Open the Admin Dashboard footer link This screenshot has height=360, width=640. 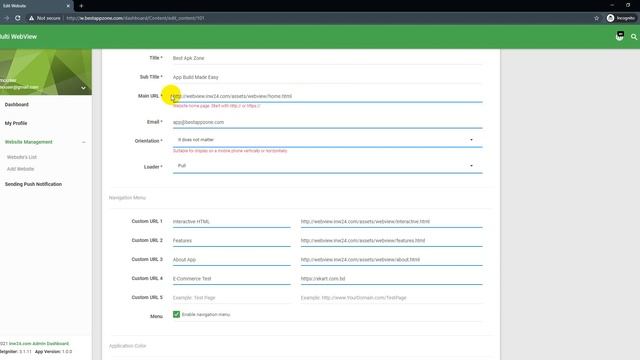39,344
